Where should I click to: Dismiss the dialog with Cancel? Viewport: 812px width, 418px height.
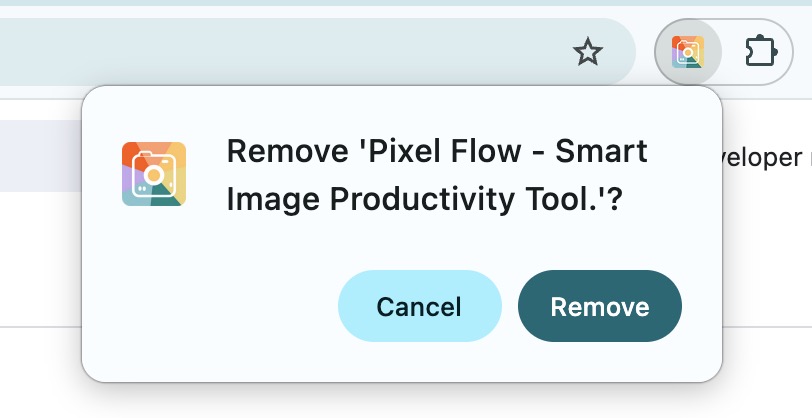pos(419,306)
